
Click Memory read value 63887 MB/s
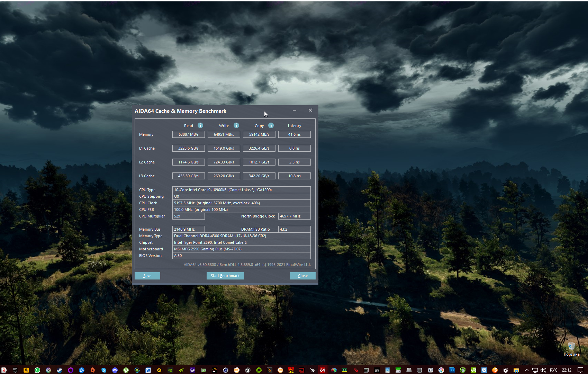(189, 134)
